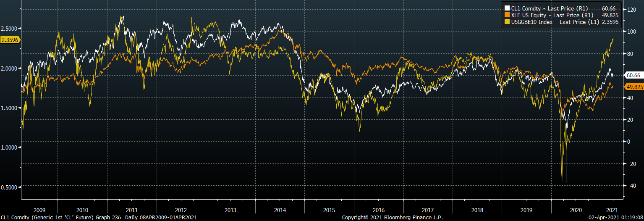Select the 'USGGBE10 Index - Last Price (L1)' legend entry

coord(554,22)
